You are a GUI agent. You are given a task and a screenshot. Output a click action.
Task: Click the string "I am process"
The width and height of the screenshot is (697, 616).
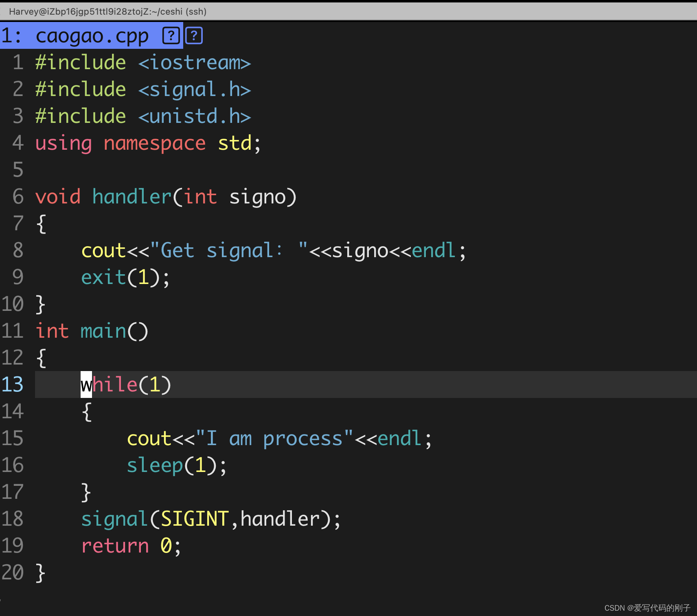(274, 439)
